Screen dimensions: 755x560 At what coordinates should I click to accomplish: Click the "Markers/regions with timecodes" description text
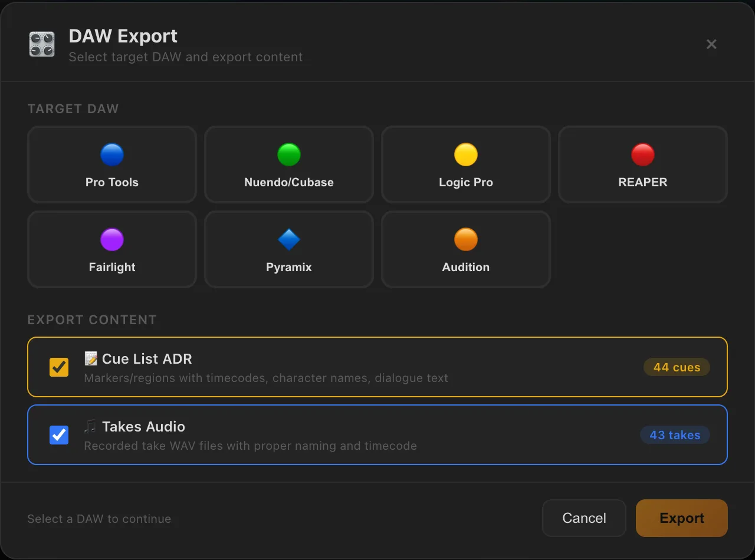pyautogui.click(x=266, y=378)
